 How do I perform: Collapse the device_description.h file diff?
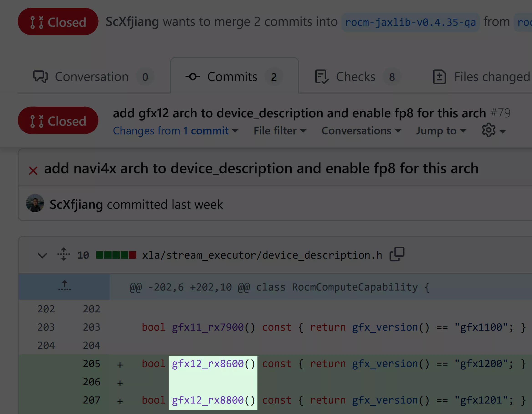(42, 255)
